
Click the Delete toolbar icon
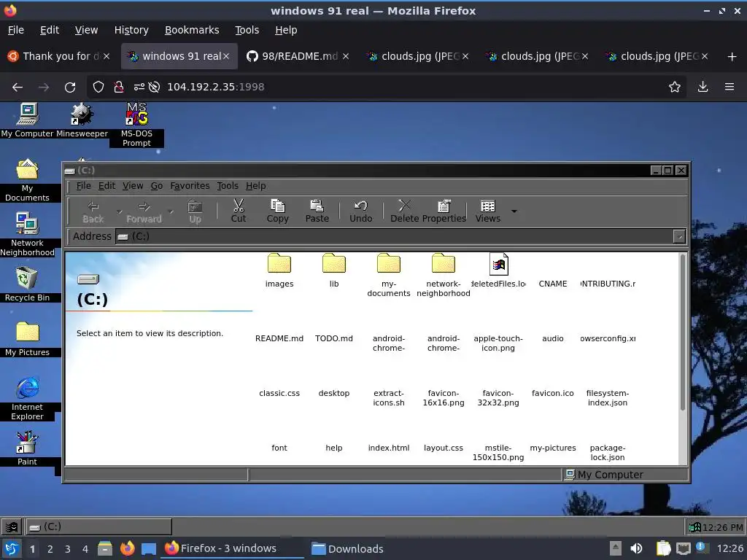tap(404, 211)
